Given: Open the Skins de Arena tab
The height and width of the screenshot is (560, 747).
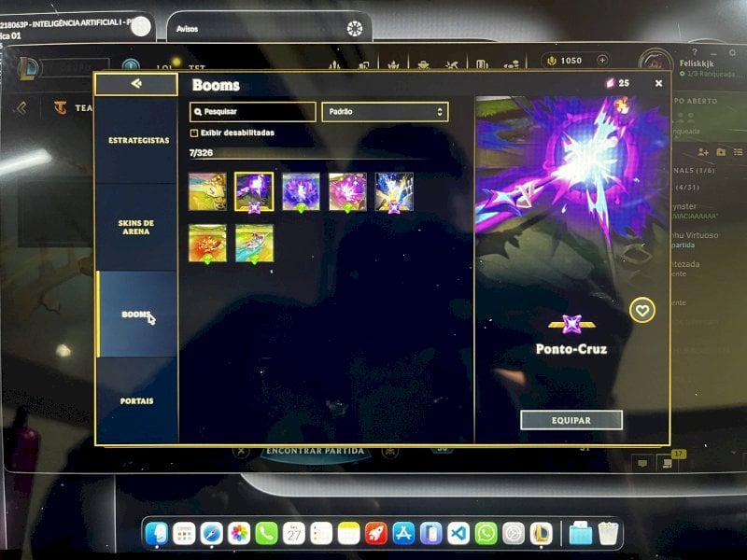Looking at the screenshot, I should (136, 227).
